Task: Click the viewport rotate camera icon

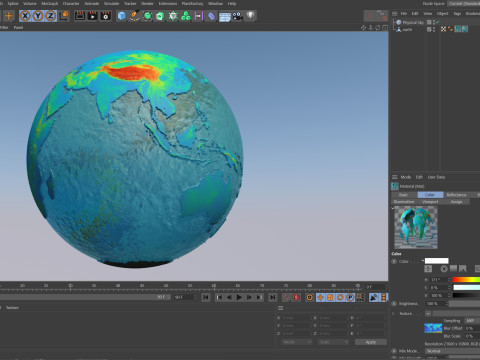Action: coord(378,28)
